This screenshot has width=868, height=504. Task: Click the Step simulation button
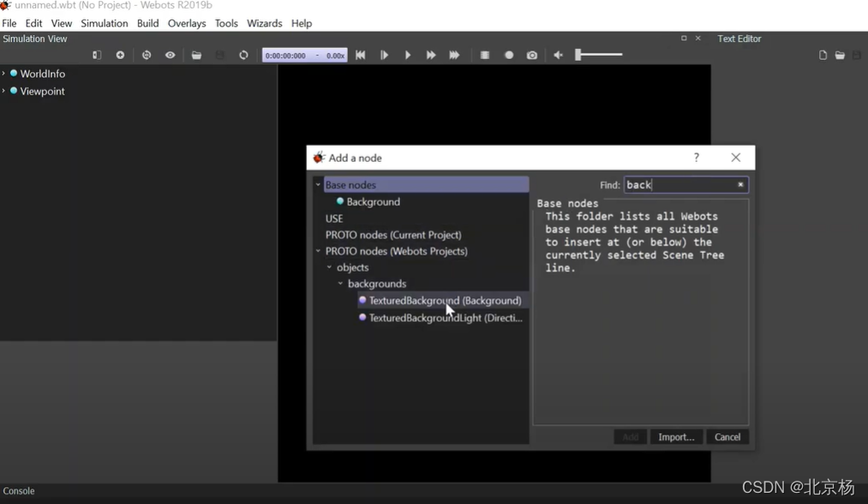384,55
